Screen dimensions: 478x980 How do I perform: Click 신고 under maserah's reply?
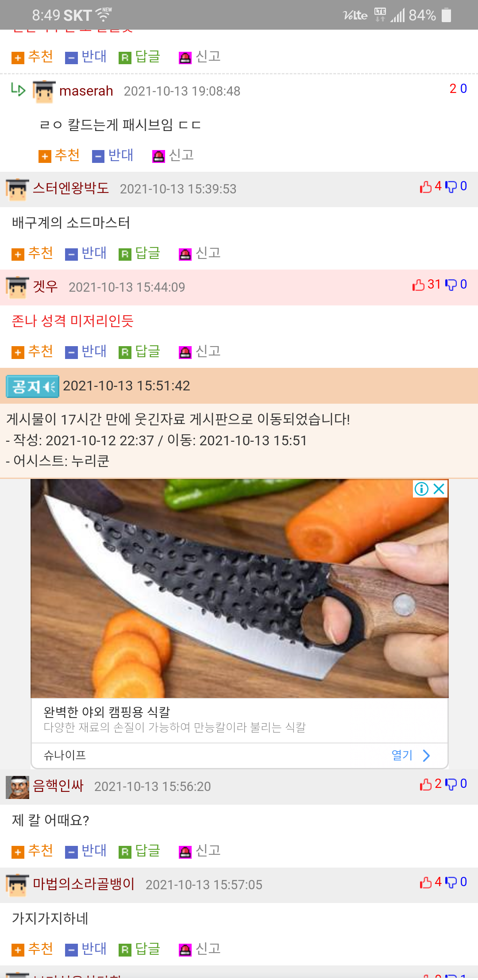[181, 155]
